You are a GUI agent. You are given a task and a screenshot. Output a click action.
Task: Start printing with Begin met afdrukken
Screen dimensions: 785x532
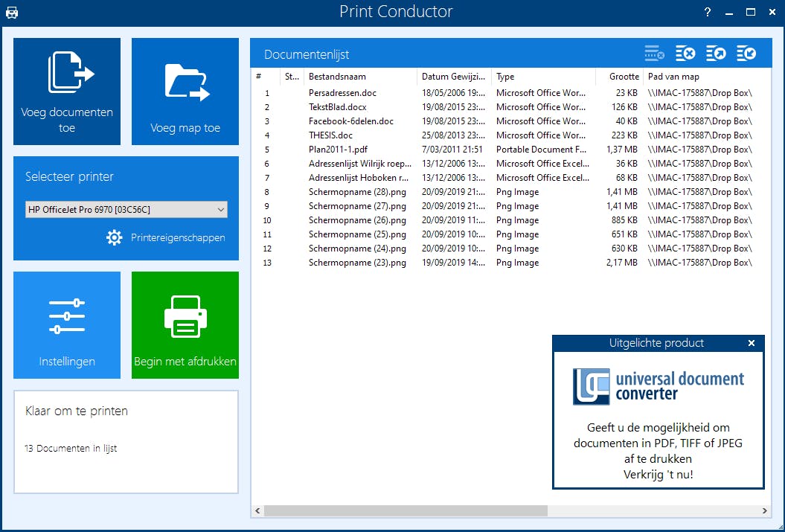point(185,325)
